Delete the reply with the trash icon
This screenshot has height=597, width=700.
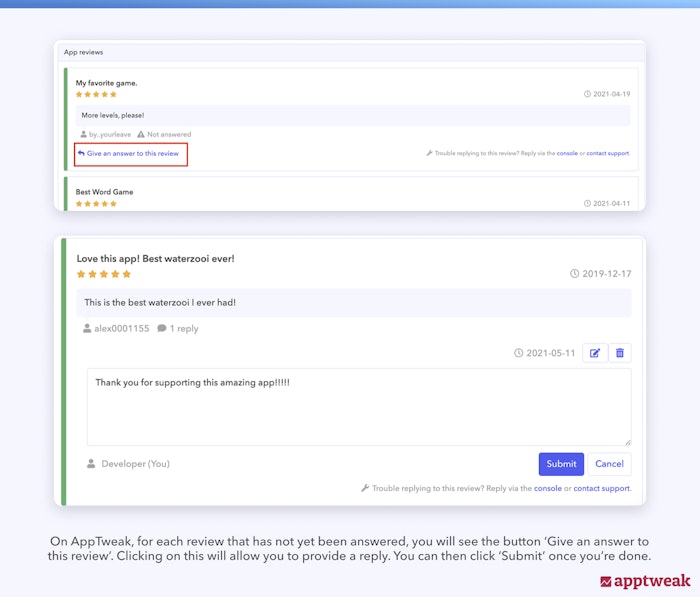pos(620,353)
